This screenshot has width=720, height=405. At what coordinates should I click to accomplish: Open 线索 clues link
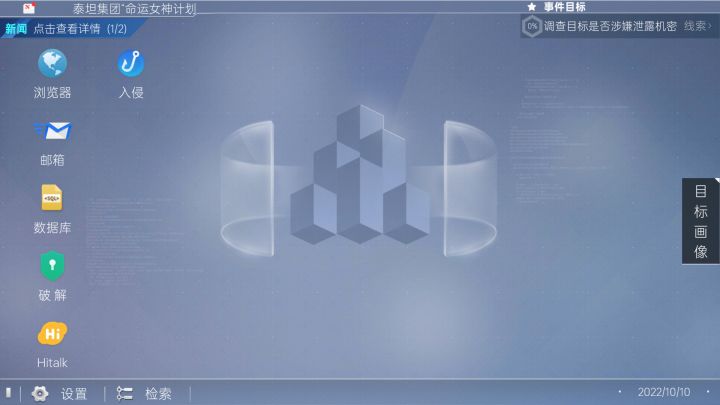(698, 26)
